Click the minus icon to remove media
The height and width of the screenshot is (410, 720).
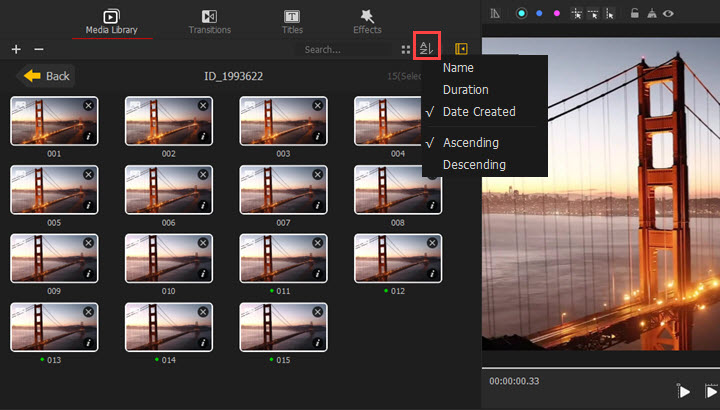pyautogui.click(x=39, y=49)
